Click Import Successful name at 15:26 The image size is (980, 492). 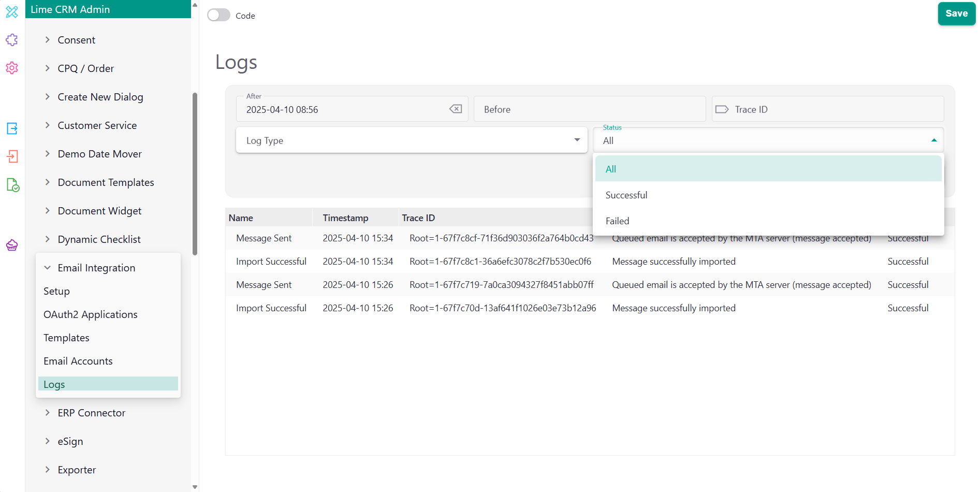pyautogui.click(x=271, y=308)
